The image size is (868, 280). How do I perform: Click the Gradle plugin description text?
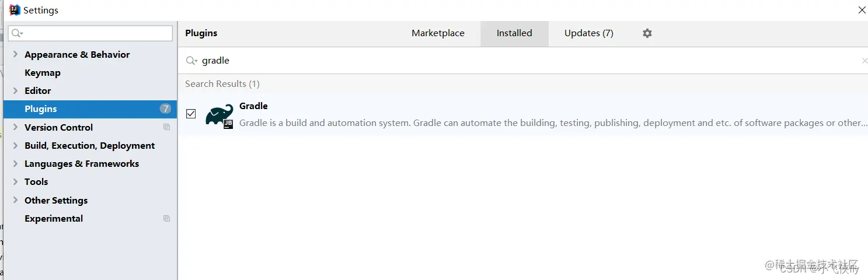[553, 123]
